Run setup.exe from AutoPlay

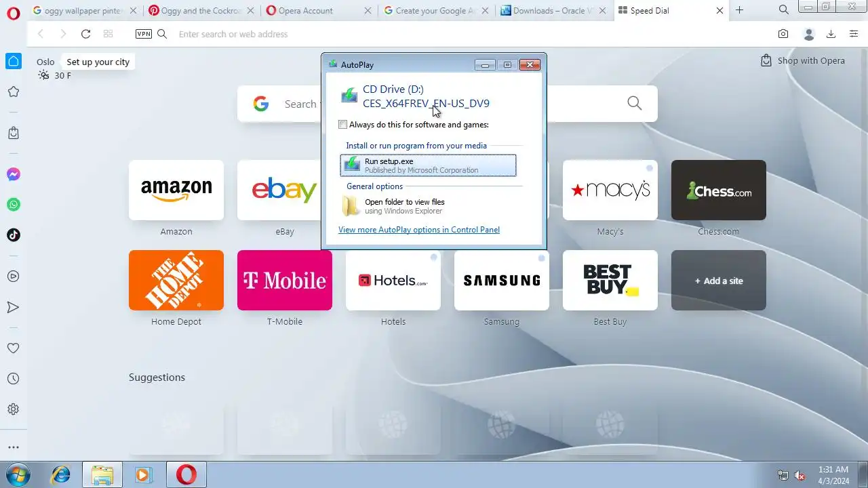(x=428, y=165)
